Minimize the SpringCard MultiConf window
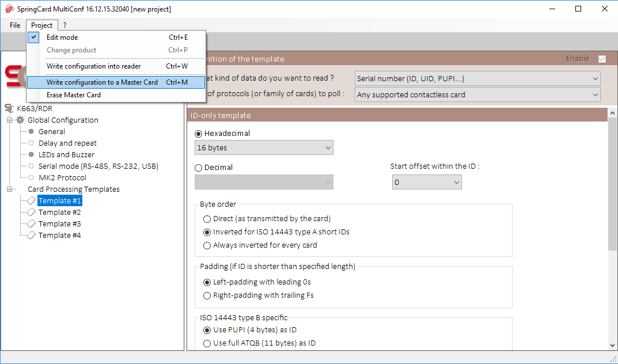 pyautogui.click(x=552, y=9)
